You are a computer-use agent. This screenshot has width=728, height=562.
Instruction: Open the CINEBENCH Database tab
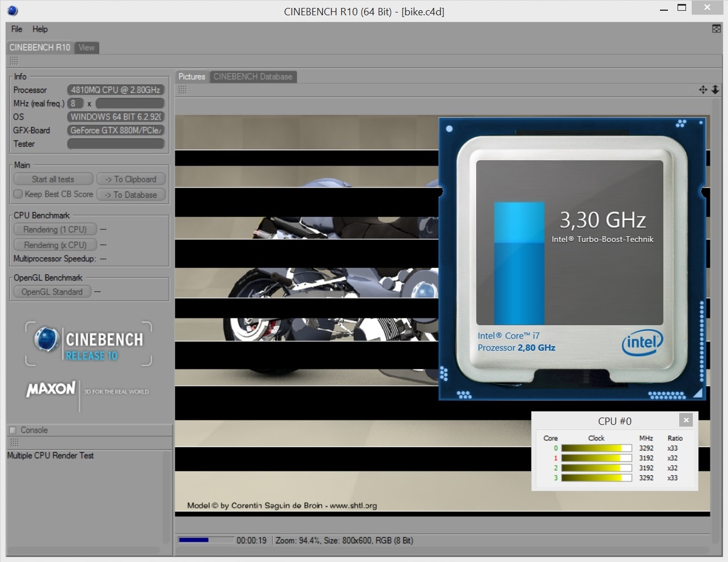[253, 76]
